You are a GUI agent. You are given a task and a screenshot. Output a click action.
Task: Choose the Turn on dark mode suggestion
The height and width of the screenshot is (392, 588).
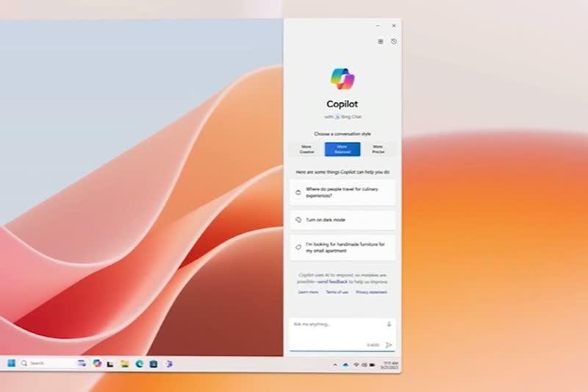(343, 220)
